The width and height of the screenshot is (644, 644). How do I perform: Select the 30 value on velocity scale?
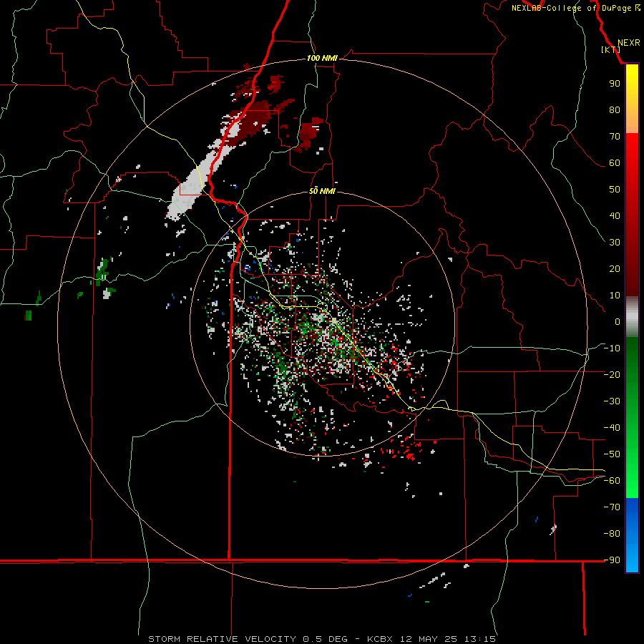615,243
